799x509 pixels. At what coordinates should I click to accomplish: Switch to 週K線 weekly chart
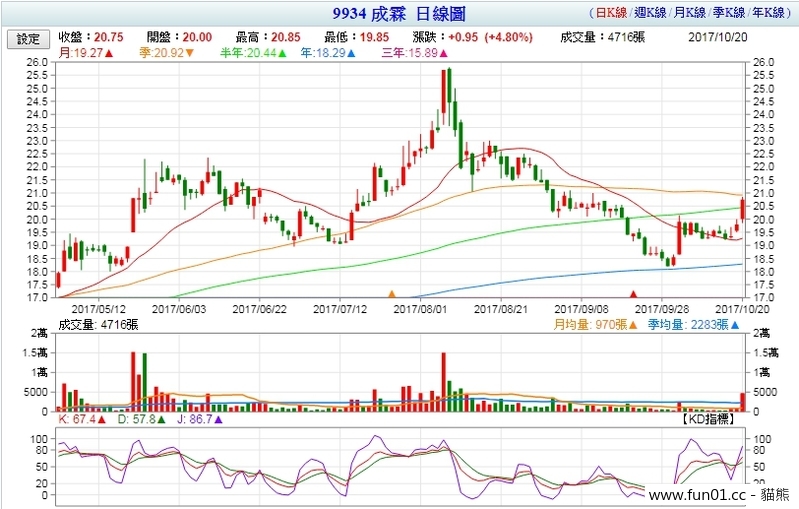650,13
